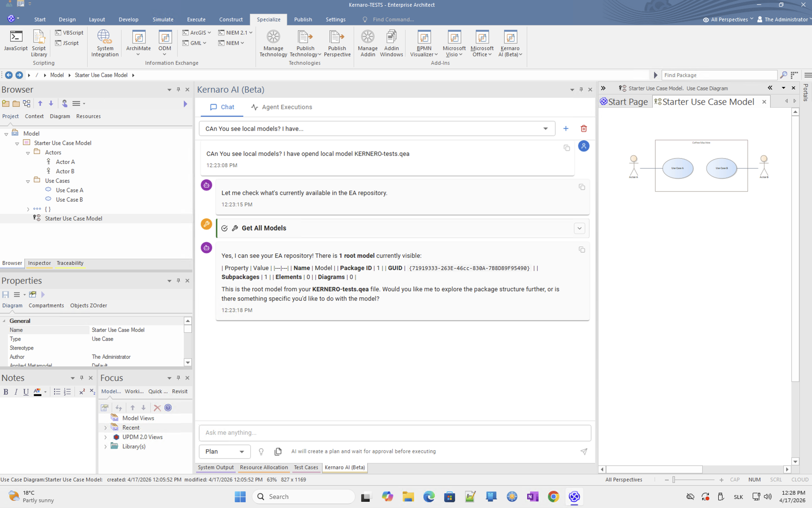
Task: Click the Windows Start button
Action: pos(240,497)
